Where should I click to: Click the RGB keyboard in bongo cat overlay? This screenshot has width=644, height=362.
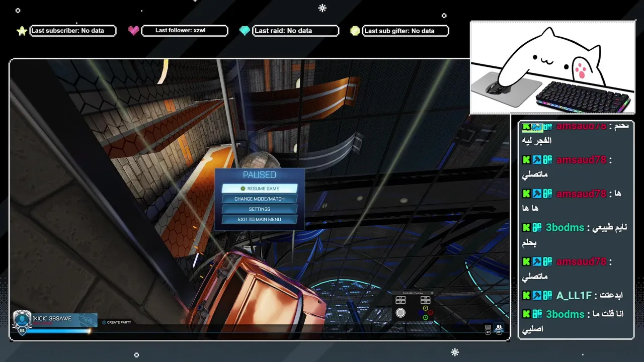coord(583,96)
